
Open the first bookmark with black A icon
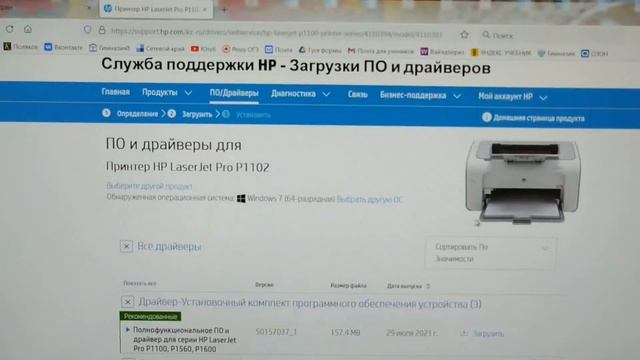[20, 47]
